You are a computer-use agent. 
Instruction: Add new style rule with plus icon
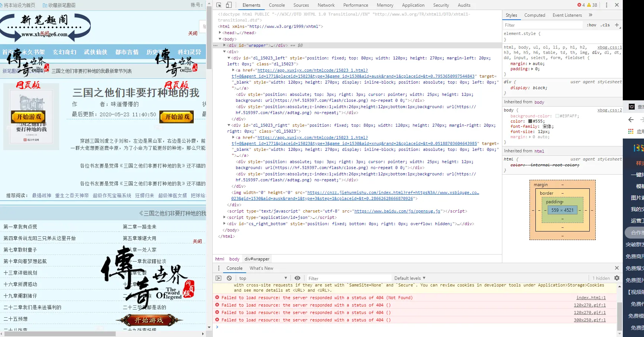(x=617, y=25)
